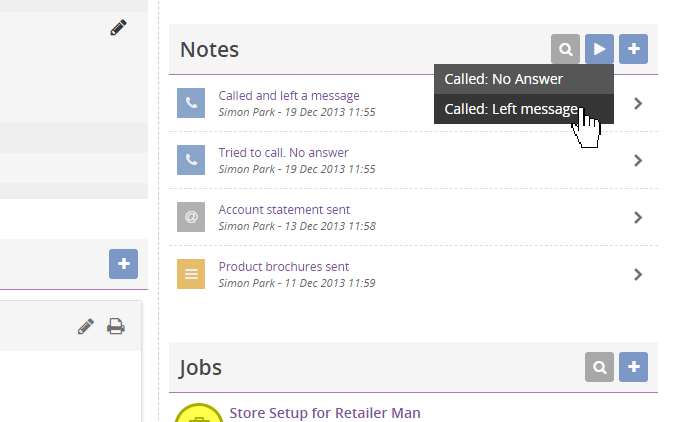Open 'Store Setup for Retailer Man' job link
The height and width of the screenshot is (422, 678).
point(325,413)
